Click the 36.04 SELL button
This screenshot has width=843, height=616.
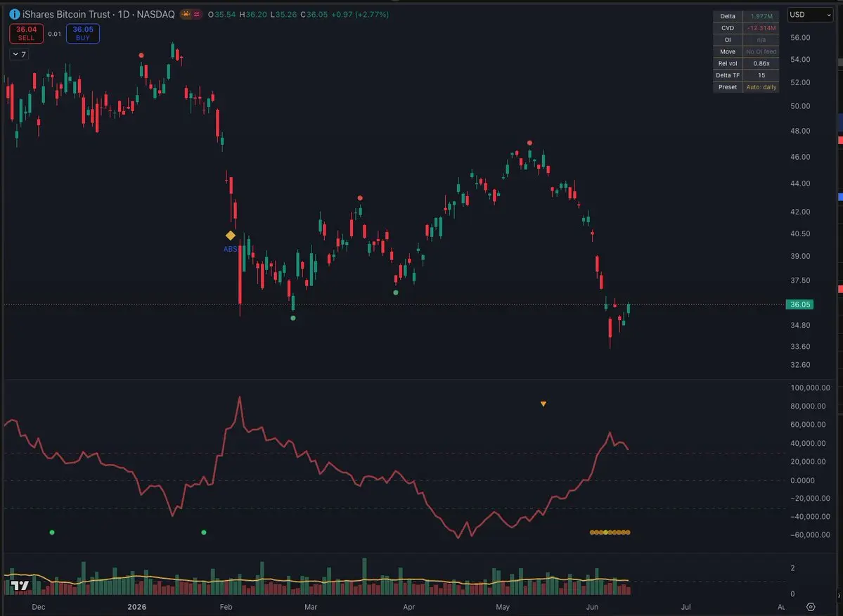(x=26, y=33)
